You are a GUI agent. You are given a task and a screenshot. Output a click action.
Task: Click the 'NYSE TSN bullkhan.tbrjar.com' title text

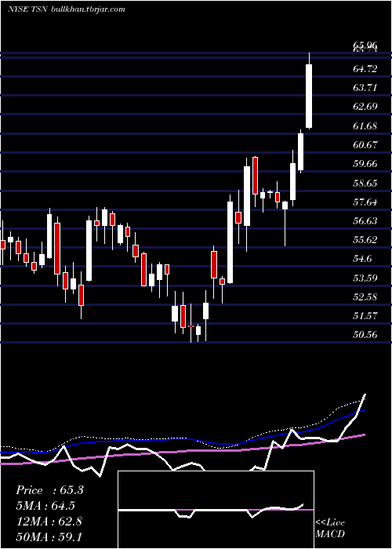[x=66, y=9]
